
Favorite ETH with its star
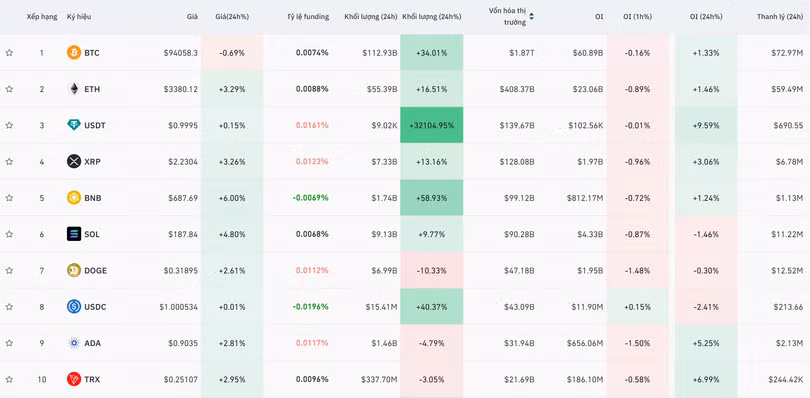(9, 89)
